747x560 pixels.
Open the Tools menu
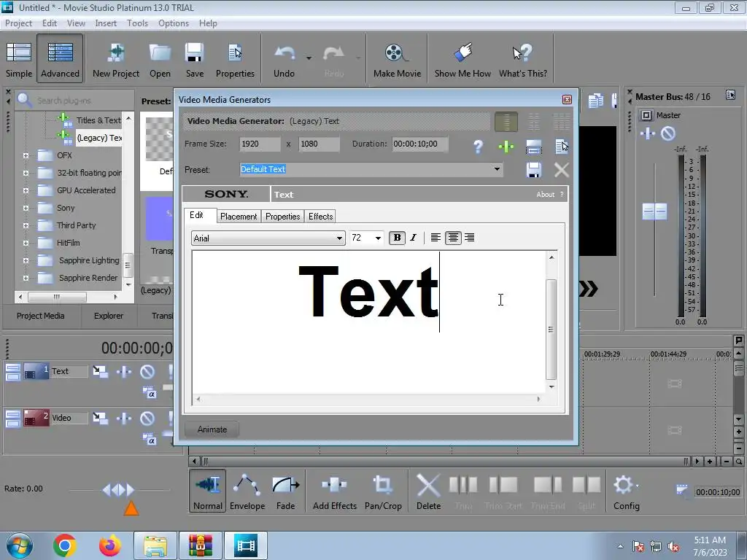137,23
